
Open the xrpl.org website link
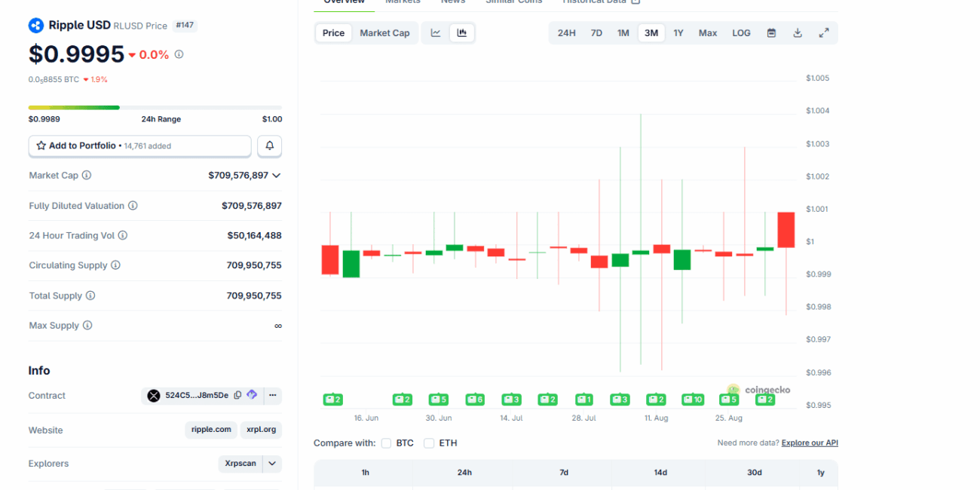pos(261,430)
